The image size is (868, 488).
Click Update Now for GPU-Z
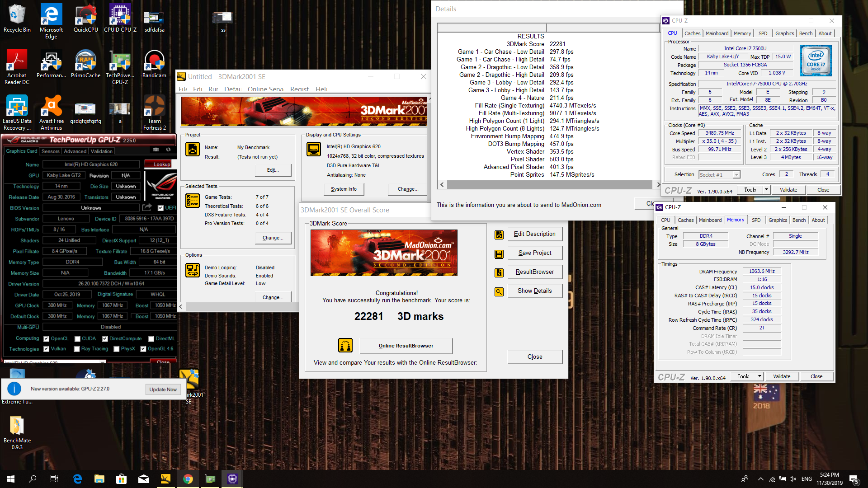pos(163,389)
